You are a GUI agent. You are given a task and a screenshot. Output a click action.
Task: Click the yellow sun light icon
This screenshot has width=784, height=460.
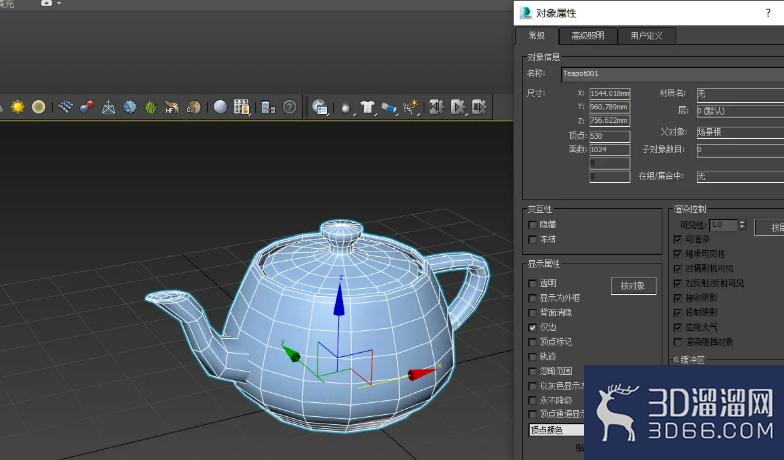click(18, 106)
